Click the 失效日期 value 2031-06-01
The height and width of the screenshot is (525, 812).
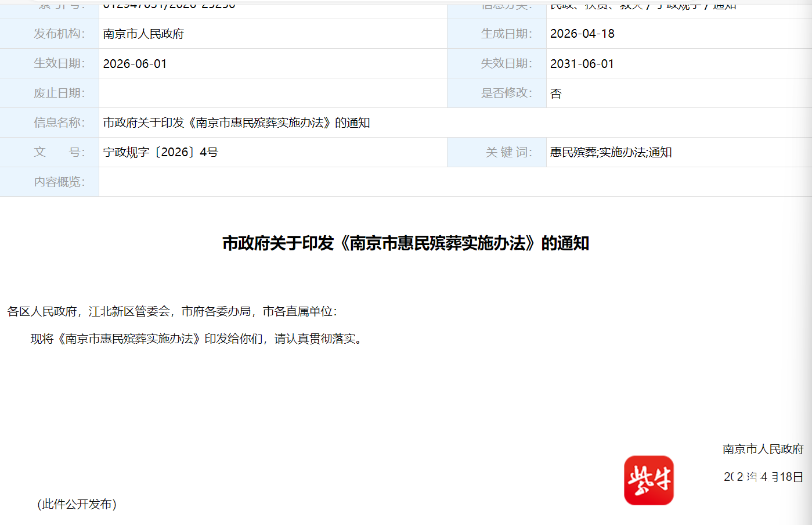click(582, 64)
